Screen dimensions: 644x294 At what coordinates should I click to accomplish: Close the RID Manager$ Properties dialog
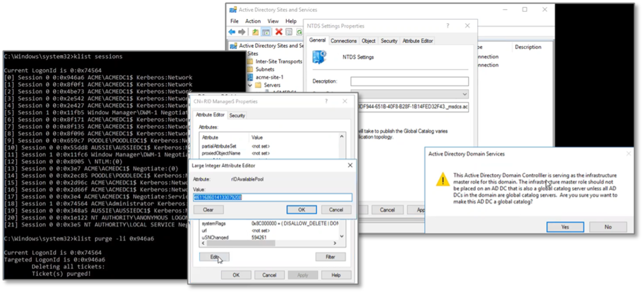344,101
